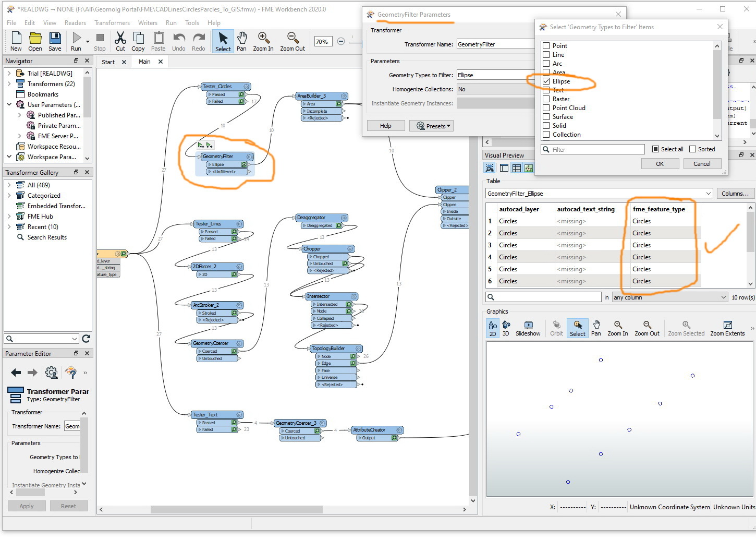Switch Graphics view to 3D
The width and height of the screenshot is (756, 539).
point(506,328)
